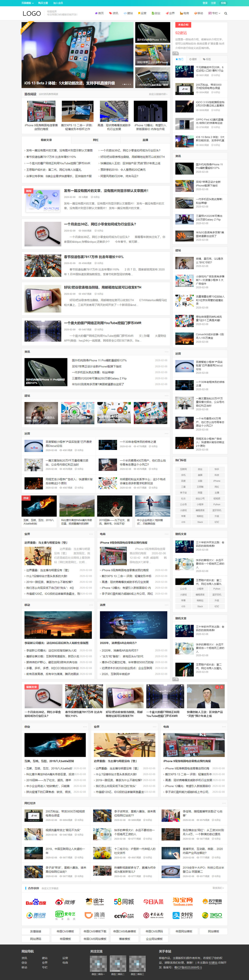Expand the more dots of 资讯 section
Screen dimensions: 249x980
[x=166, y=352]
